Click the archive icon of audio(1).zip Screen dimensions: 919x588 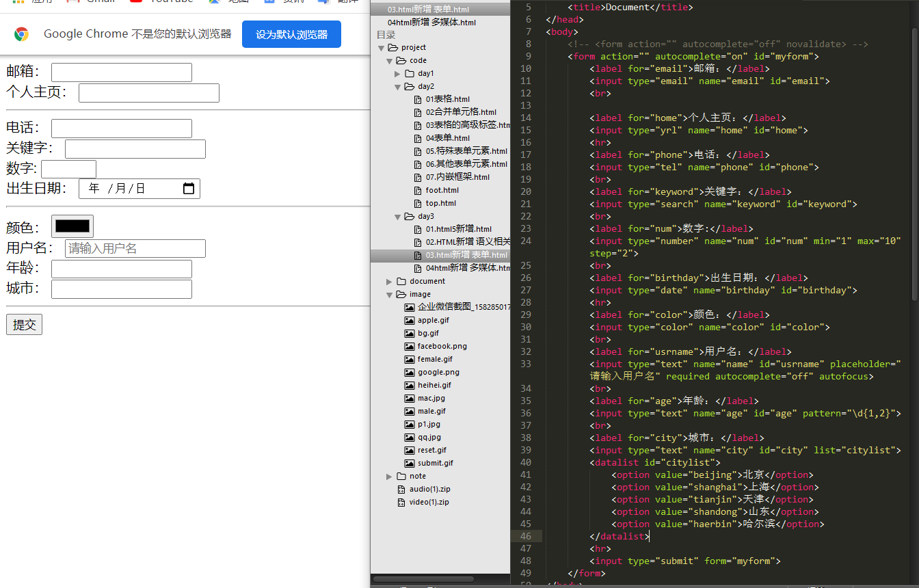coord(401,490)
